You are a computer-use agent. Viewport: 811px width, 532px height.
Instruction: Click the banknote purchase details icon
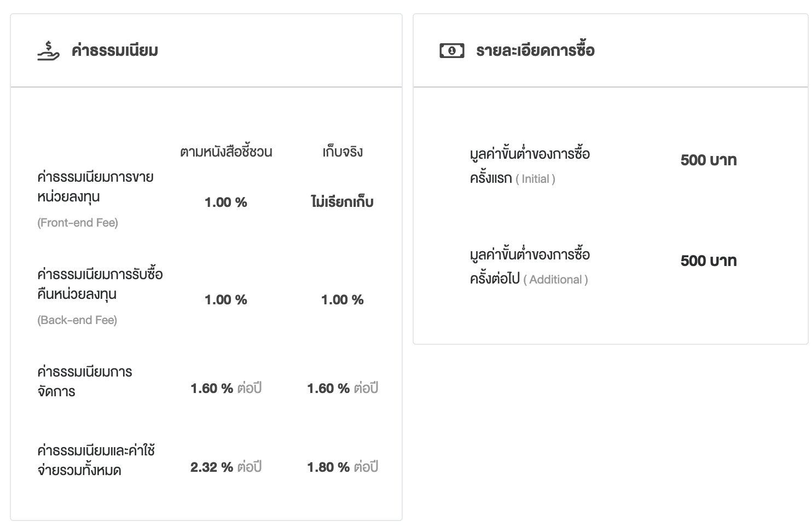coord(451,51)
